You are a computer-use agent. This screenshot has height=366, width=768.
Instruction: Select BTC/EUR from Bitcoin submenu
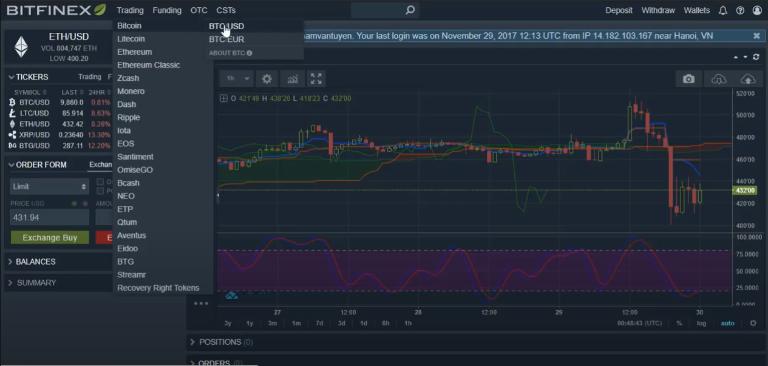point(226,39)
